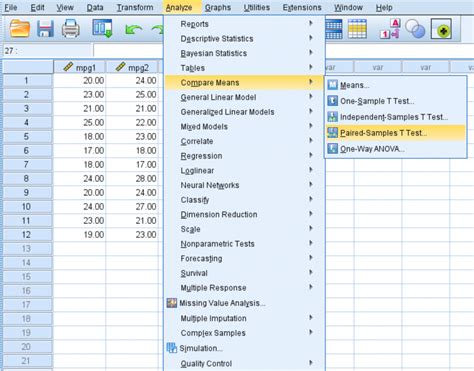Expand the Regression submenu
Viewport: 474px width, 371px height.
click(244, 156)
